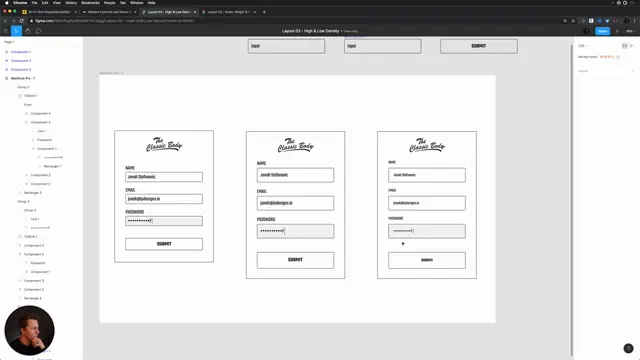Select Component 3 main component in layers
Viewport: 640px width, 360px height.
21,61
